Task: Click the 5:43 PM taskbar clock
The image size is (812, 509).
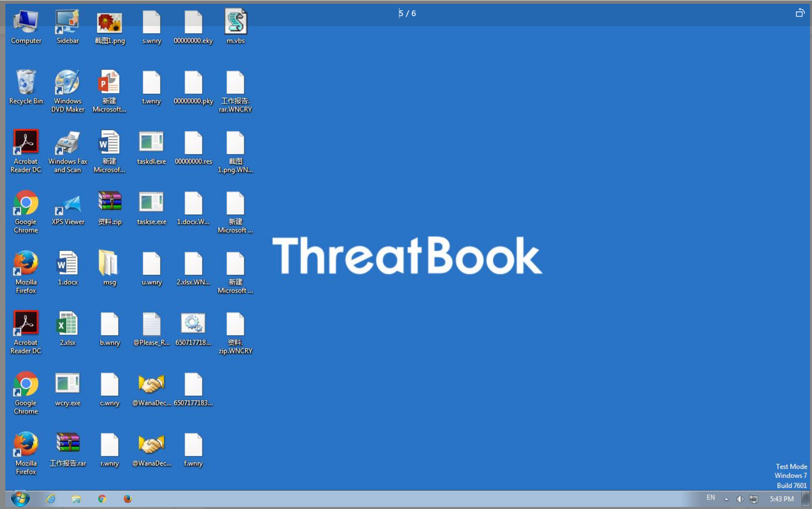Action: pyautogui.click(x=781, y=499)
